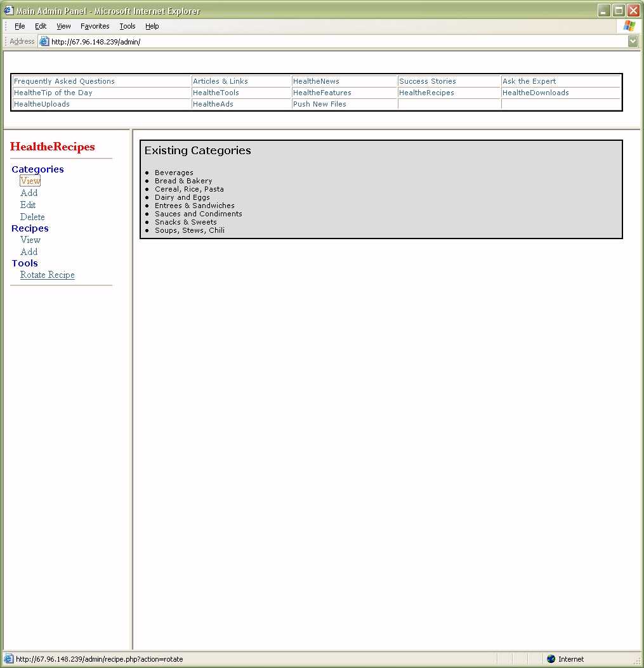
Task: Click Edit under Categories
Action: 28,205
